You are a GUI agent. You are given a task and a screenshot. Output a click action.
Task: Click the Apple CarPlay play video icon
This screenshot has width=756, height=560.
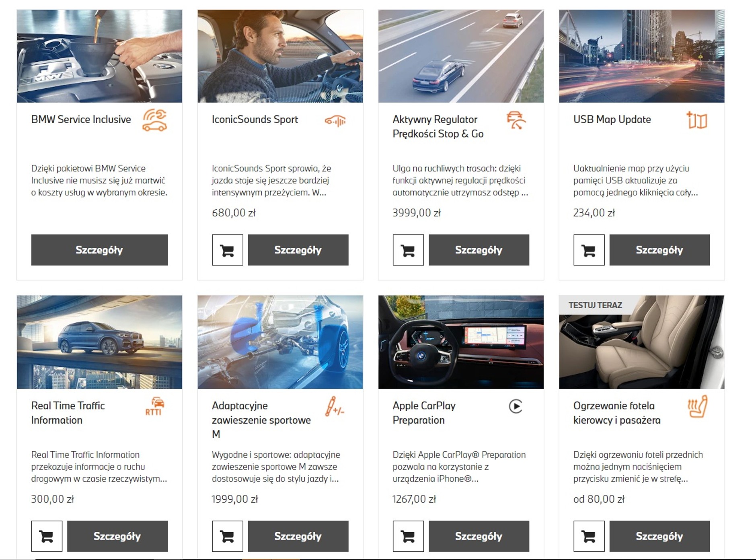[x=516, y=406]
